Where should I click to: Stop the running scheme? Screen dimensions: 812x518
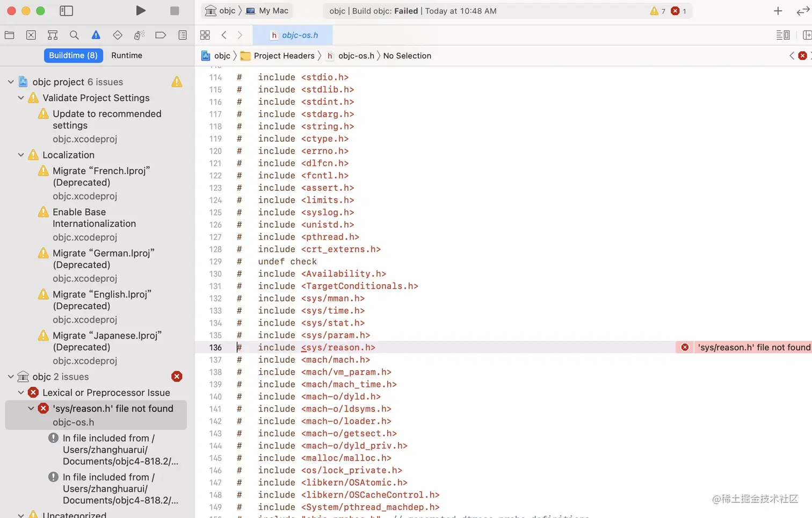tap(175, 11)
